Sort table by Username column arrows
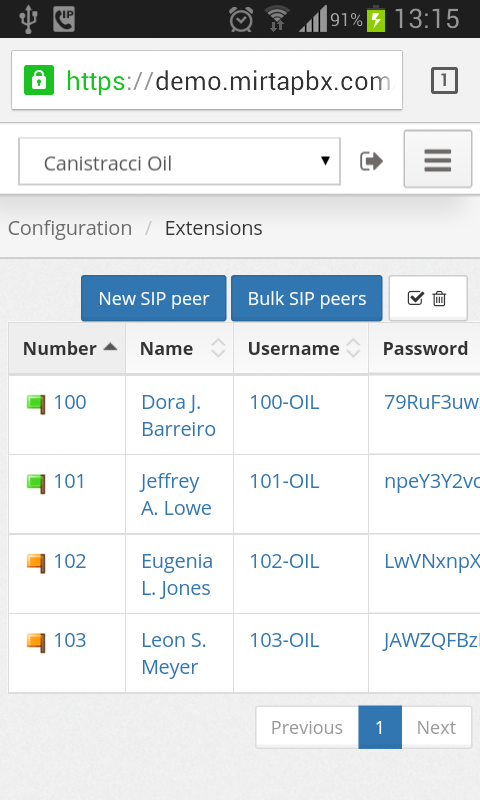 tap(353, 348)
